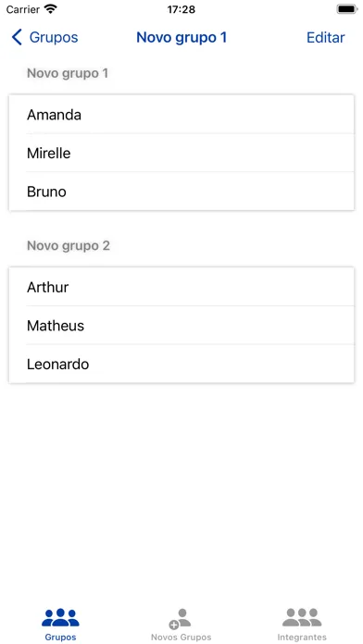Select the Mirelle row
This screenshot has height=644, width=363.
pyautogui.click(x=181, y=153)
